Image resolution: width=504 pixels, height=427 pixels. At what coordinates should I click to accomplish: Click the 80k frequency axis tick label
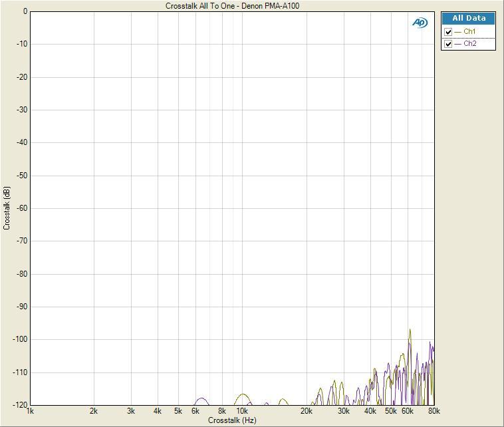433,411
